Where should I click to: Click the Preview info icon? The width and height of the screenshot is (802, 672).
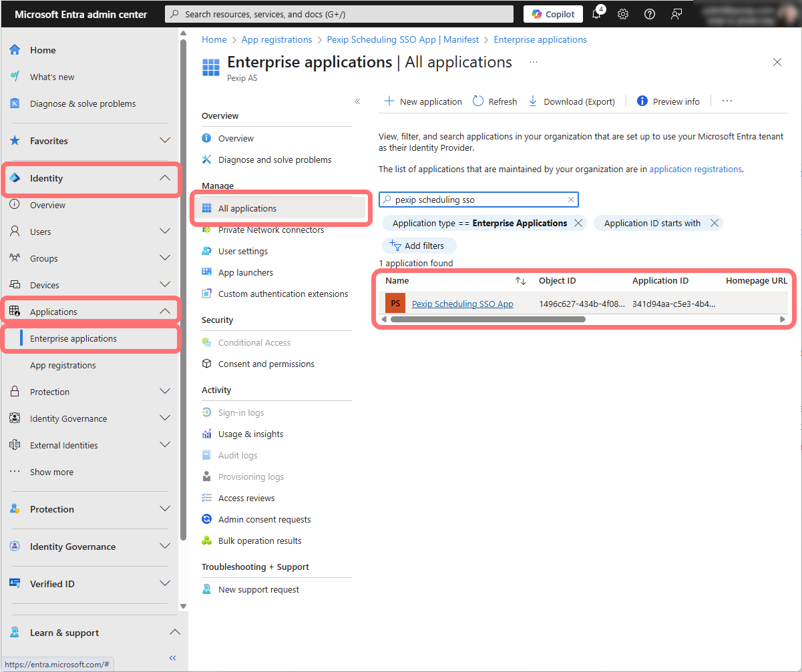point(642,101)
